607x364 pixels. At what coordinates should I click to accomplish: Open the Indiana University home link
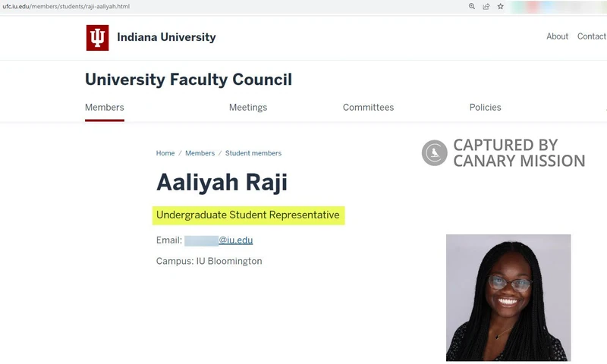[x=166, y=37]
